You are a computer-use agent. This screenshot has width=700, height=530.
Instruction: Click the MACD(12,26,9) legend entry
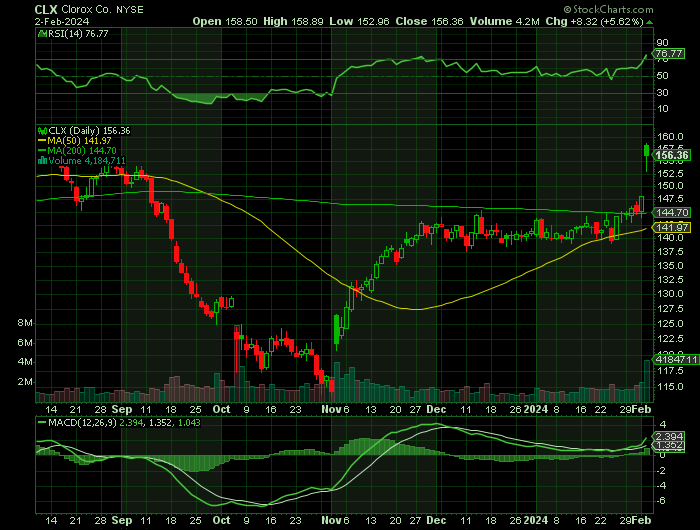(x=119, y=422)
